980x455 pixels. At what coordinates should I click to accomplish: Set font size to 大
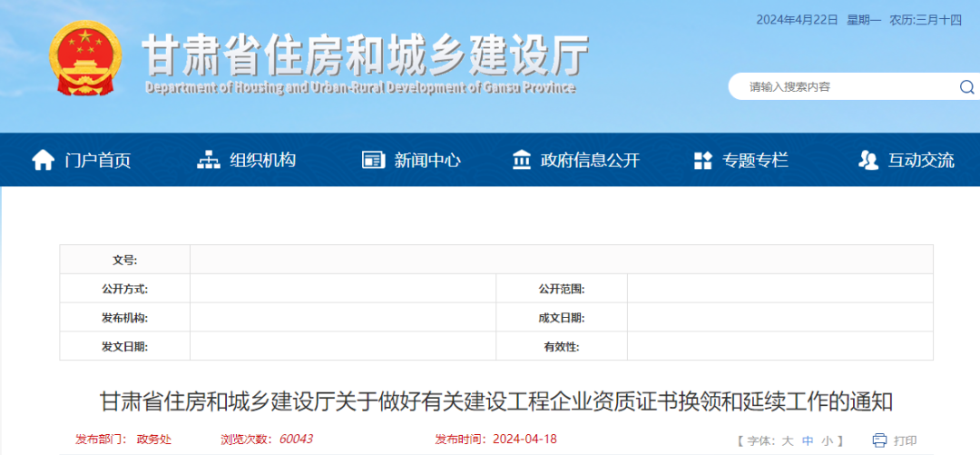(788, 440)
